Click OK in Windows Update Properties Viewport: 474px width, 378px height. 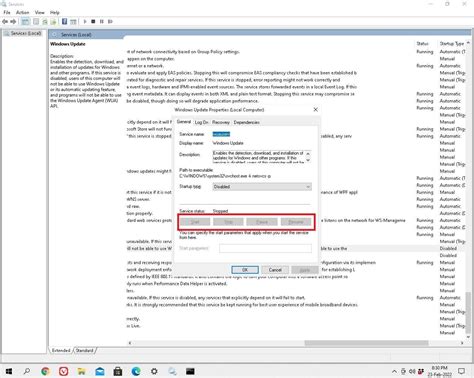pos(245,270)
